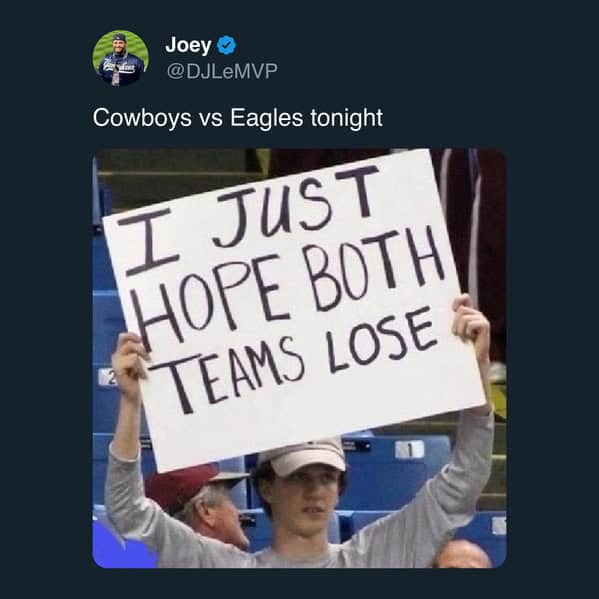This screenshot has width=599, height=599.
Task: Click the blue verified checkmark badge
Action: pos(227,45)
